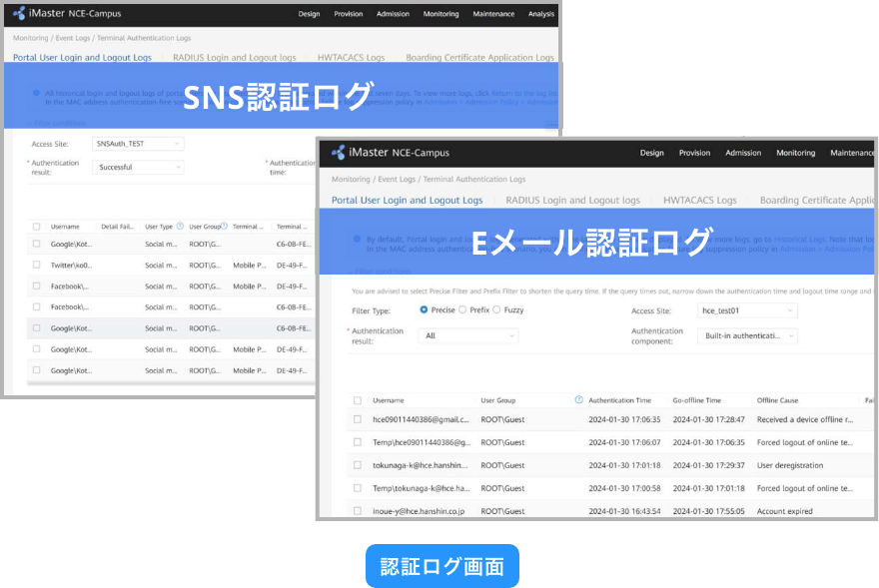Click the help icon beside User Type column
The height and width of the screenshot is (588, 879).
tap(180, 226)
